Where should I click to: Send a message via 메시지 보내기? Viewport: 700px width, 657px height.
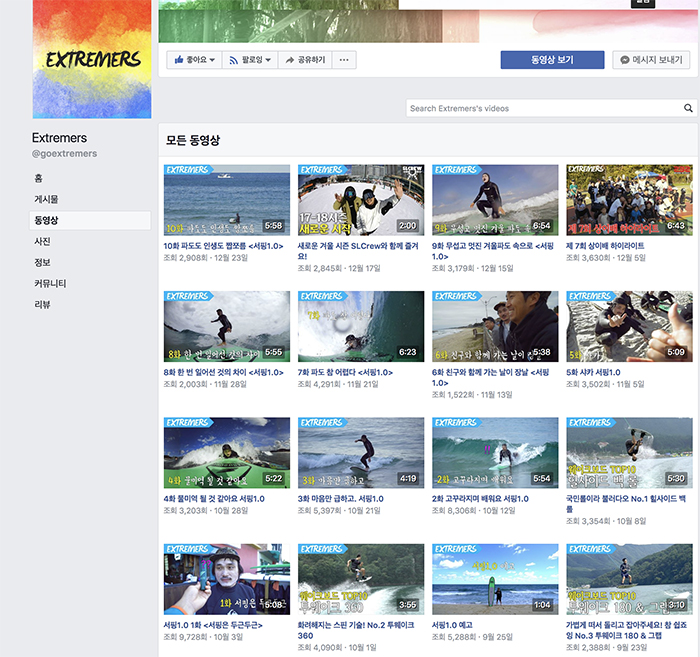pyautogui.click(x=651, y=60)
